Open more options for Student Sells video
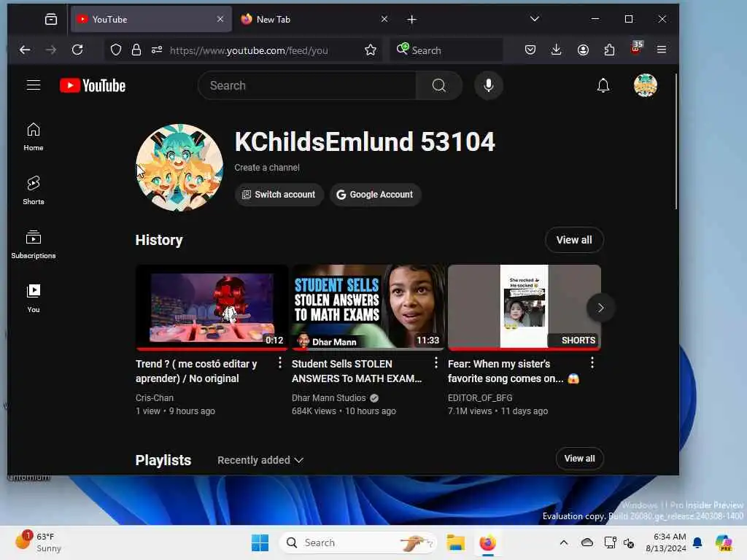 coord(436,363)
